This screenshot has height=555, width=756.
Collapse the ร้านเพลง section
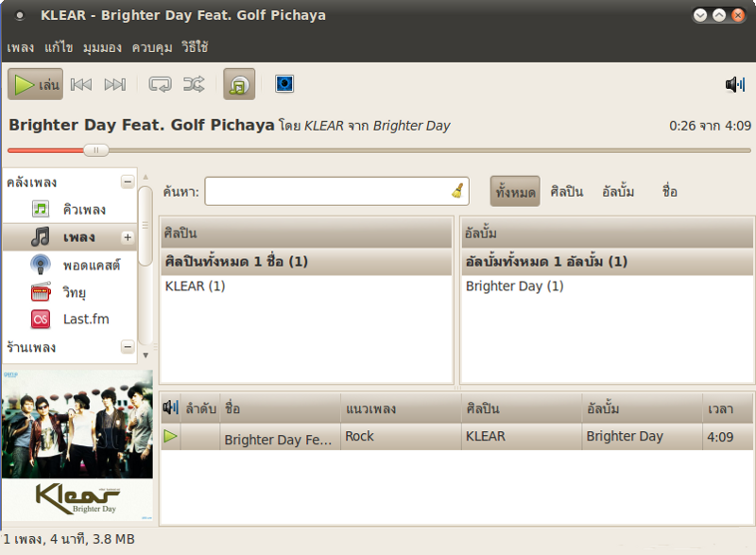click(128, 347)
